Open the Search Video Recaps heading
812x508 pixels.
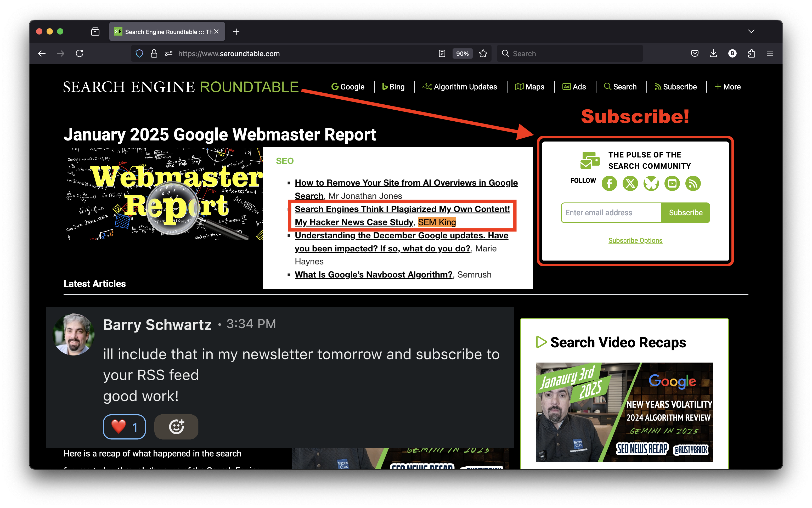pos(618,342)
